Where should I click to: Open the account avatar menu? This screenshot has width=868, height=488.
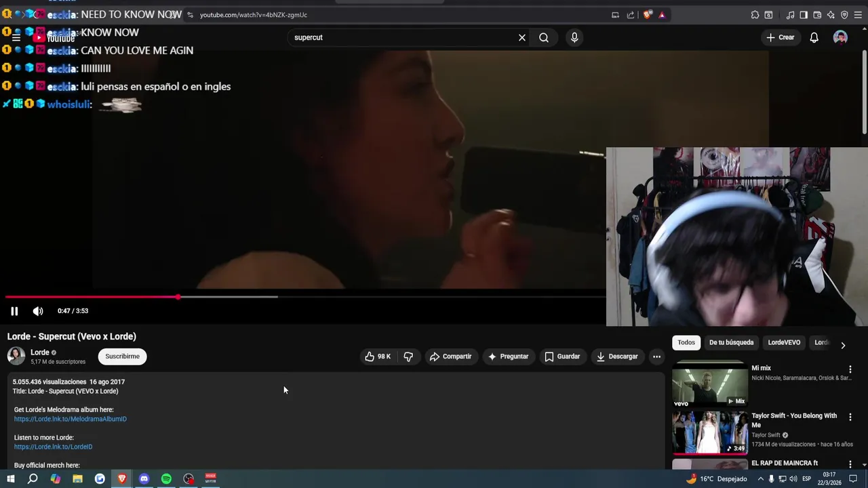(x=840, y=37)
